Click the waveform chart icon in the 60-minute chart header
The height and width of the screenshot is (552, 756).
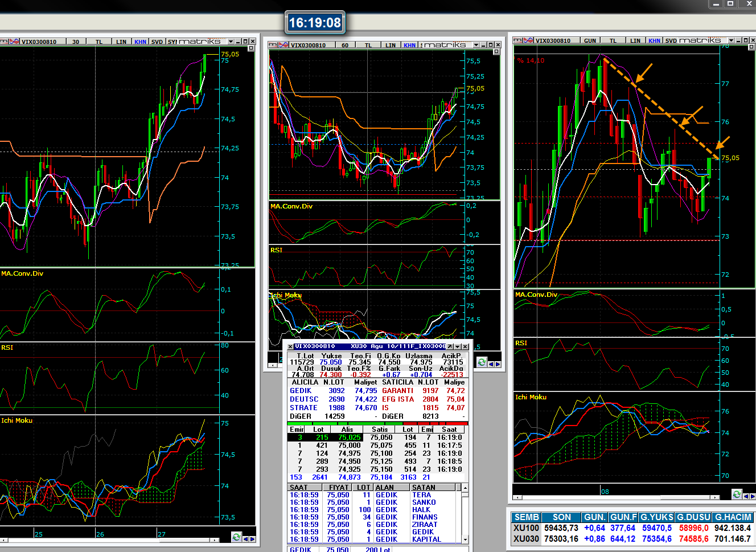pos(283,45)
